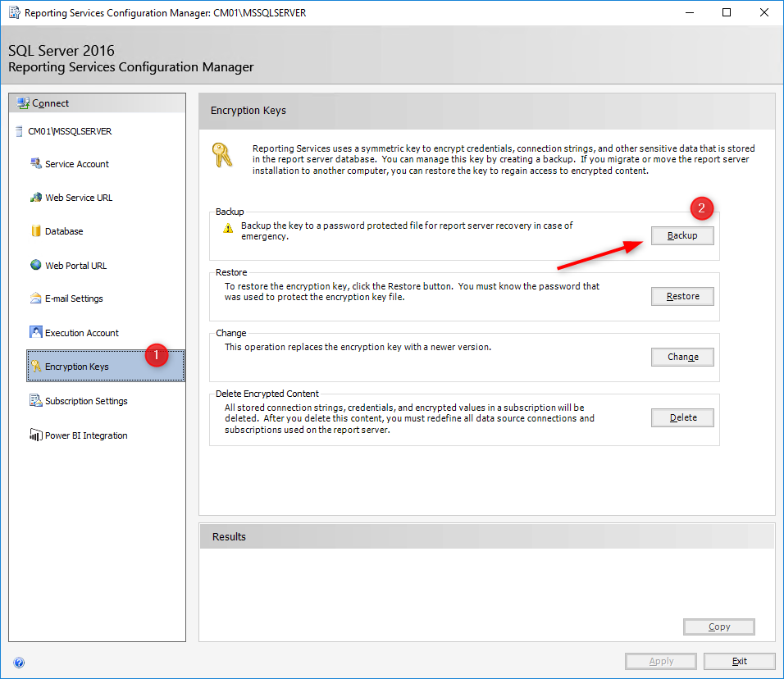Open help via the blue question icon
Image resolution: width=784 pixels, height=679 pixels.
(19, 663)
